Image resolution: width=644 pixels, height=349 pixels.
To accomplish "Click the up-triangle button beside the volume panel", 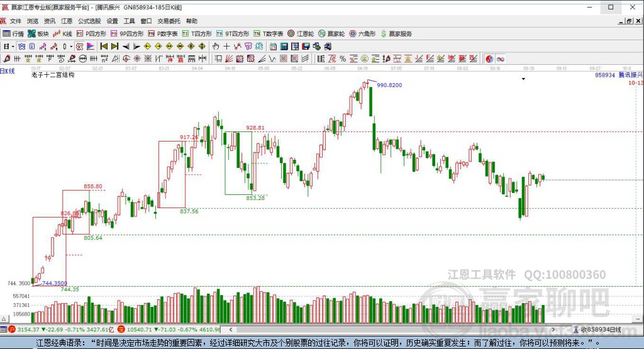I will (x=4, y=319).
